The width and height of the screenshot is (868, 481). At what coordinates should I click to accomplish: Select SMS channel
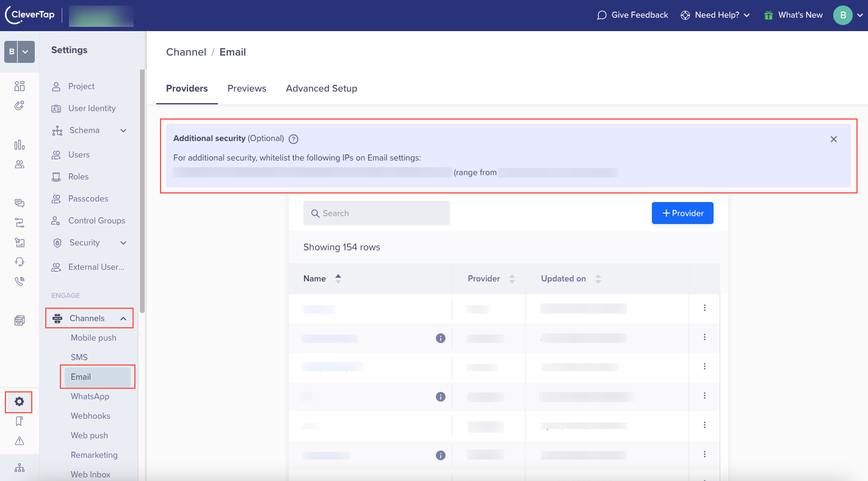79,358
